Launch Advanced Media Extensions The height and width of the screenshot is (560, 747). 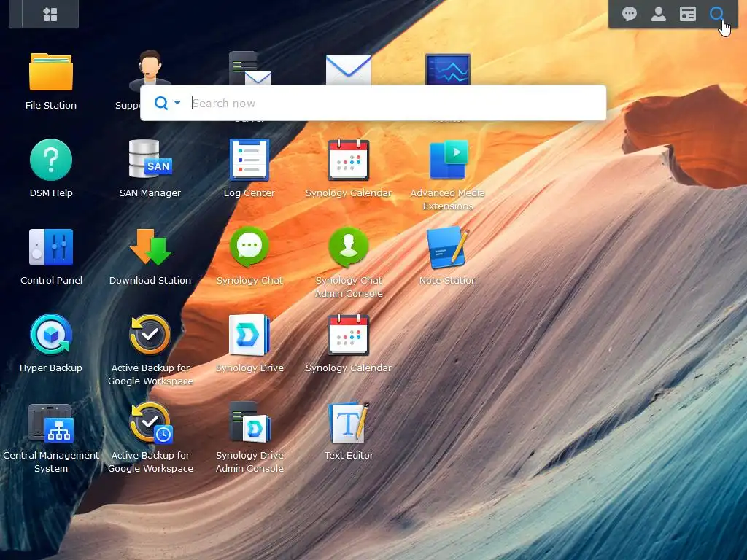click(x=448, y=160)
